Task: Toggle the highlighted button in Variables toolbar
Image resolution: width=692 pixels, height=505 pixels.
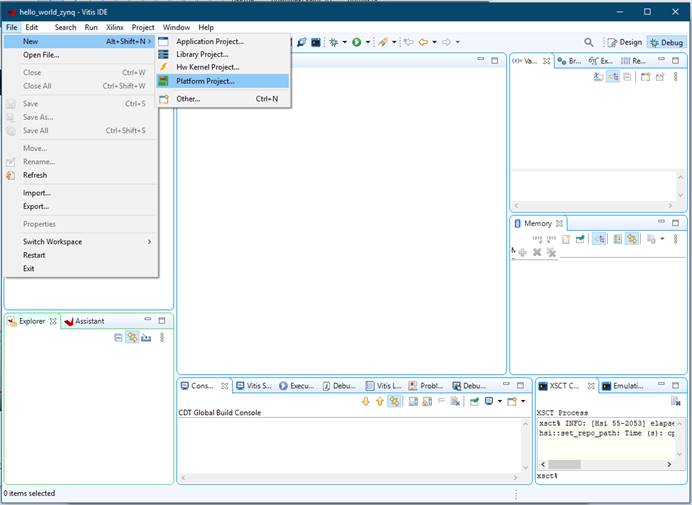Action: pyautogui.click(x=612, y=76)
